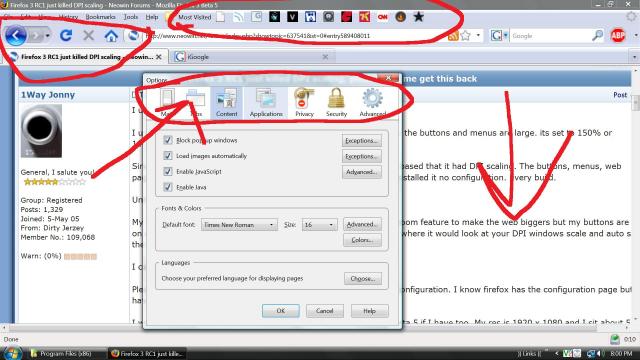Open the Applications options panel
This screenshot has width=640, height=360.
click(x=266, y=103)
